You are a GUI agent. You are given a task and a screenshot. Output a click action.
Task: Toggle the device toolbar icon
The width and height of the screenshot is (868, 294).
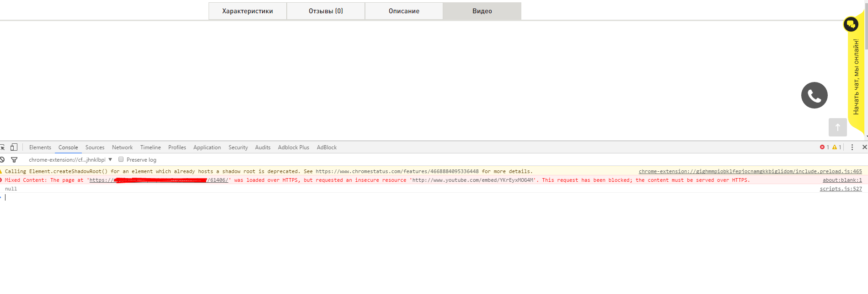click(14, 147)
